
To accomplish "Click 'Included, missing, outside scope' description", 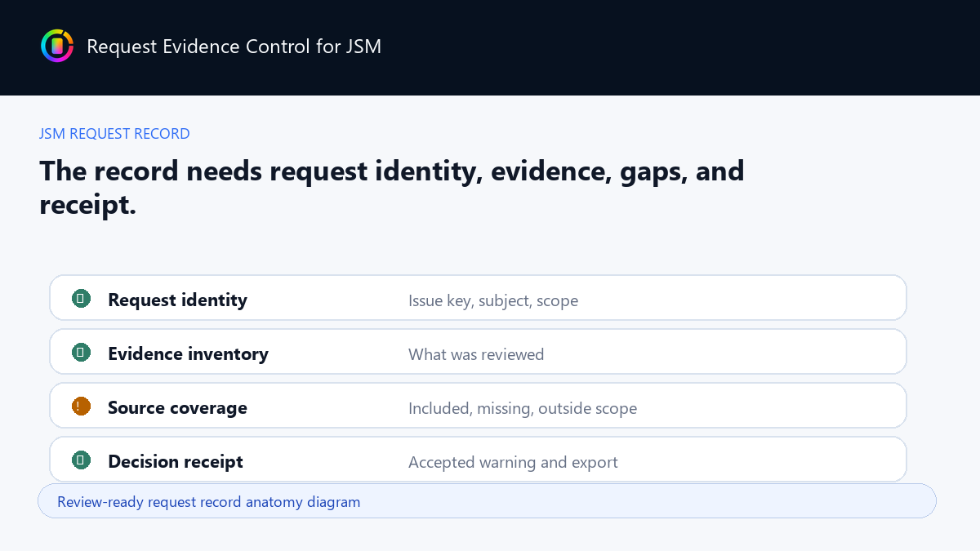I will [523, 408].
